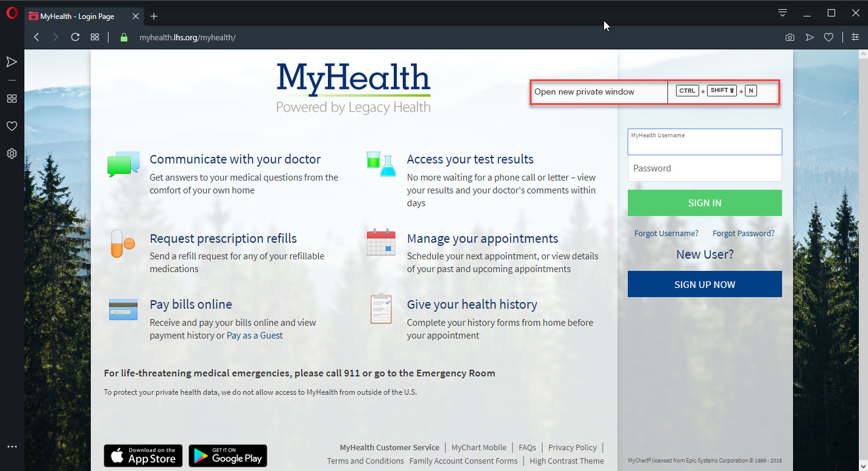Send page to My Flow paper-plane icon

pyautogui.click(x=809, y=37)
